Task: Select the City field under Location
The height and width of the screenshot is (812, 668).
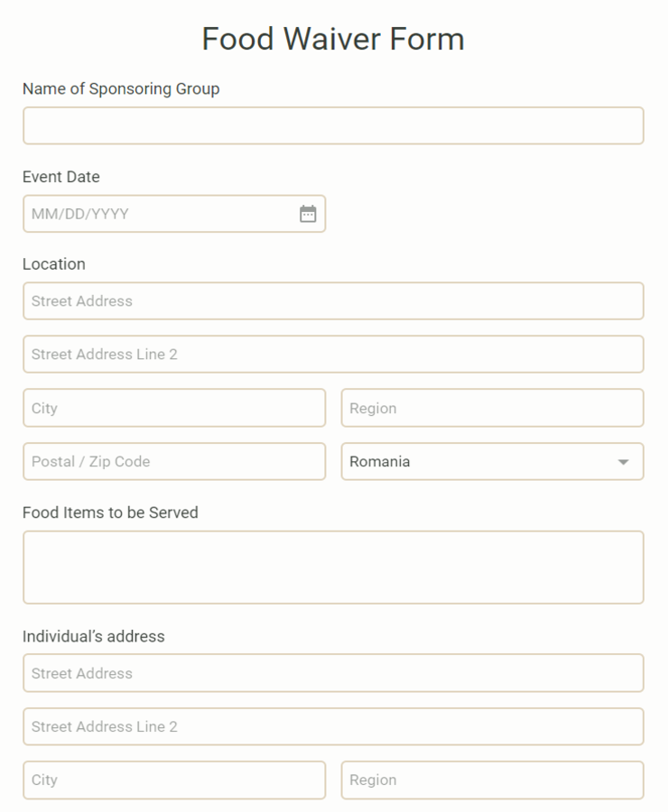Action: pos(174,408)
